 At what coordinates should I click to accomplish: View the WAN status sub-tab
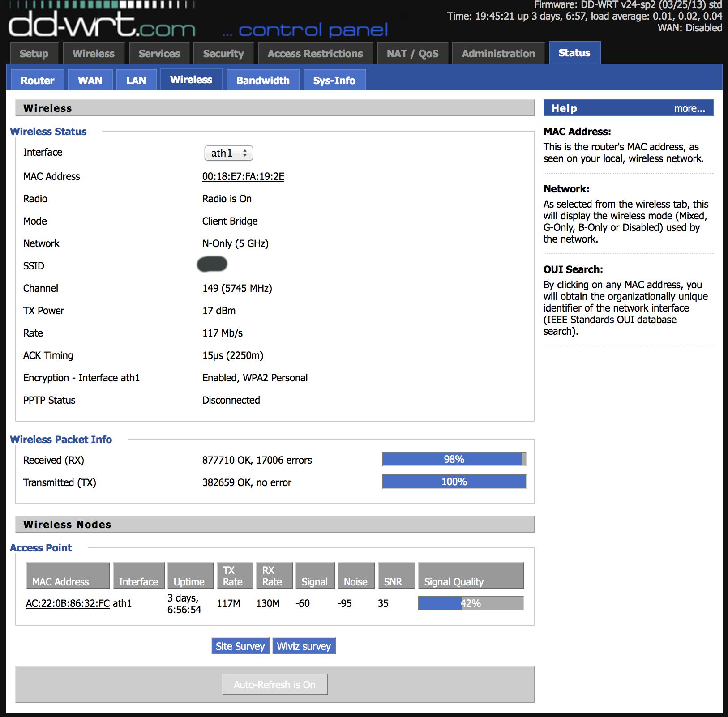pyautogui.click(x=90, y=80)
